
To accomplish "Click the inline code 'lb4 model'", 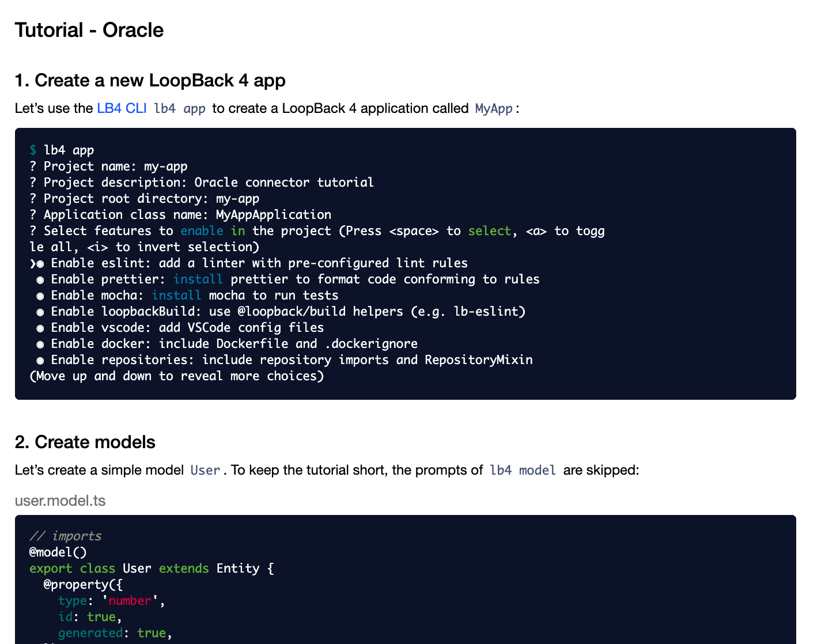I will (523, 470).
